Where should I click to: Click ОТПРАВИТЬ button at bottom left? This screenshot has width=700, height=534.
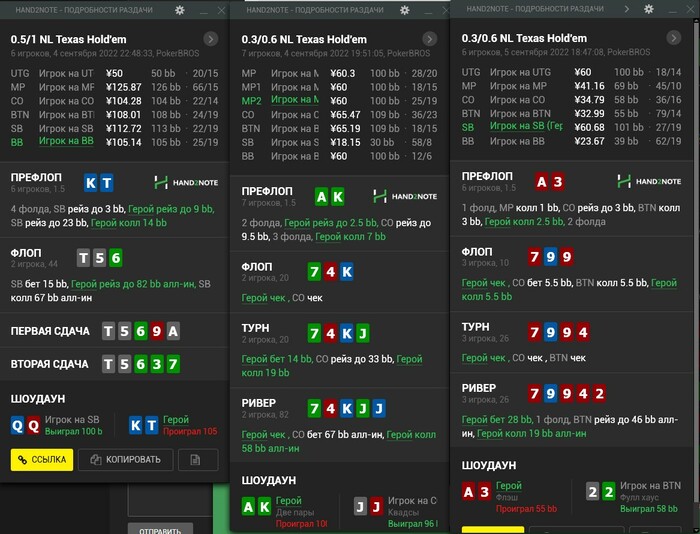pos(160,530)
